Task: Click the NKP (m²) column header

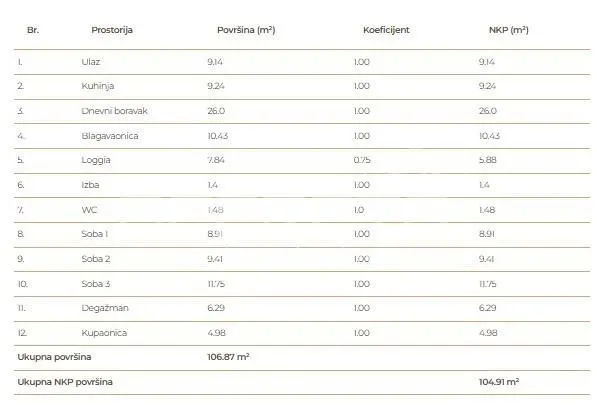Action: point(509,30)
